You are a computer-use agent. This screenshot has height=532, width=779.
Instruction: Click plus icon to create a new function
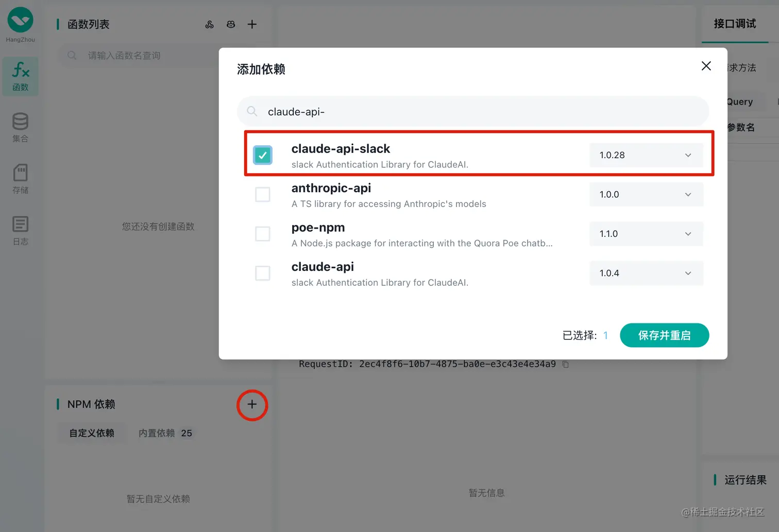[252, 24]
